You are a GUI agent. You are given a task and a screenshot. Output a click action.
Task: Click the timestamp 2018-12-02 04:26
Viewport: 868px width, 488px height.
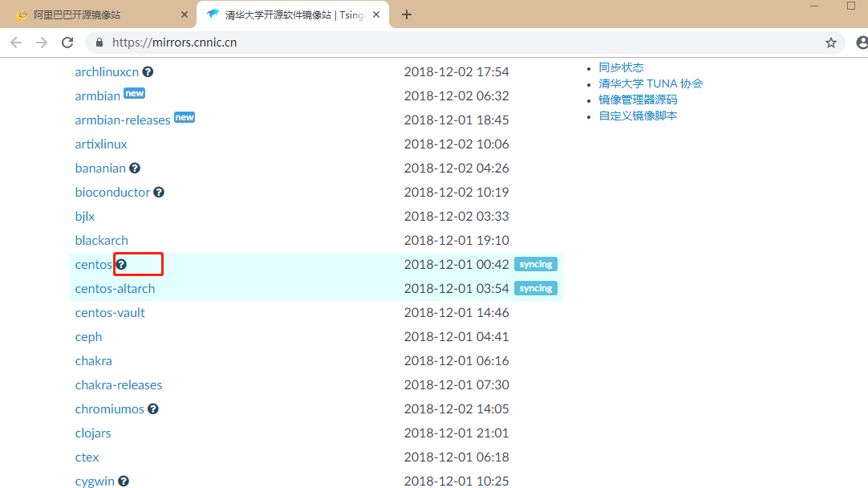tap(456, 169)
